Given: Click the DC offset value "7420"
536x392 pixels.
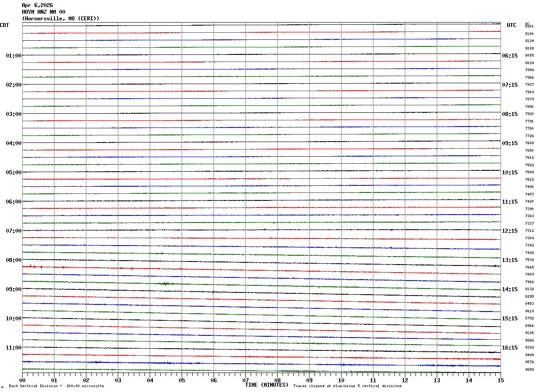Looking at the screenshot, I should tap(529, 202).
